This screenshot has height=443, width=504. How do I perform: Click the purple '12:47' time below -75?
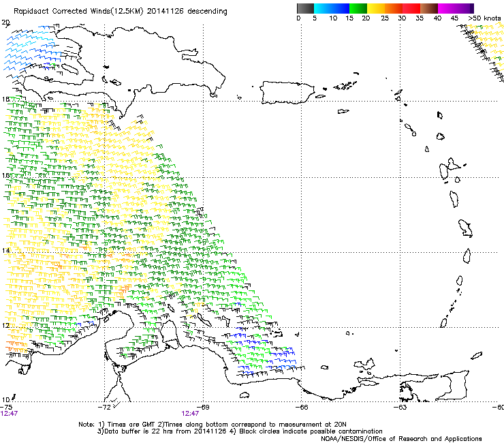point(9,413)
